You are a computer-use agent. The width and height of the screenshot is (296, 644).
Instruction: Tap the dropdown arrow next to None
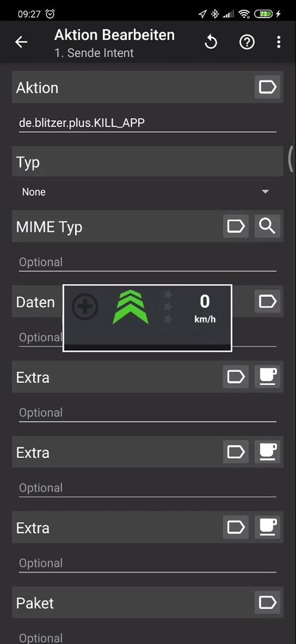pyautogui.click(x=265, y=192)
